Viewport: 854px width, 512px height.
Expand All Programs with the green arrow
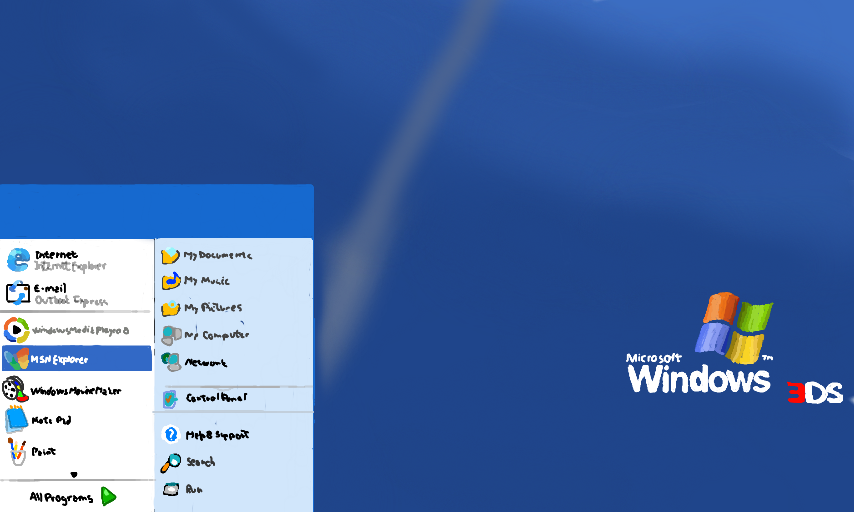pos(108,496)
